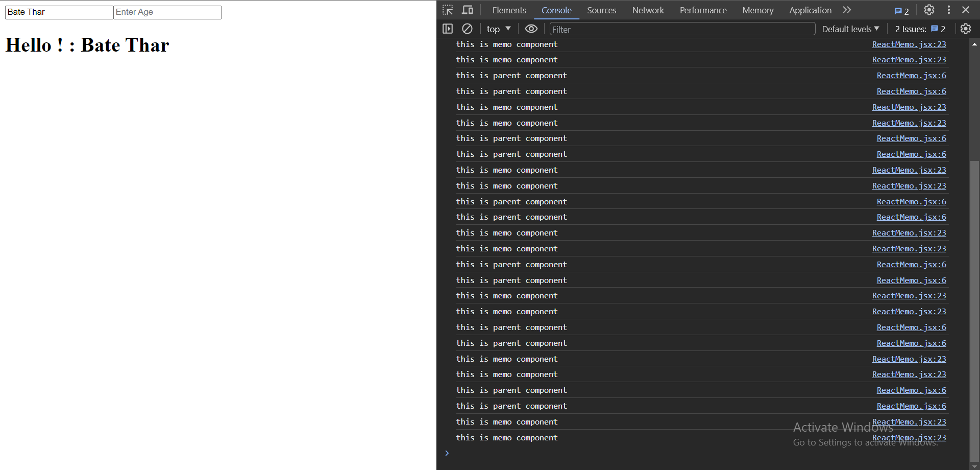Open the first ReactMemo.jsx:23 source link
The width and height of the screenshot is (980, 470).
[909, 44]
